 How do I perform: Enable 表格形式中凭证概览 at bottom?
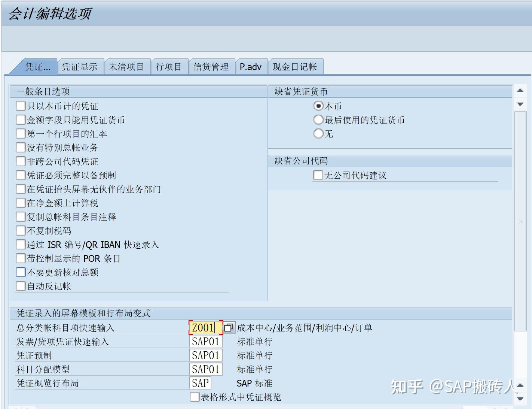coord(194,397)
